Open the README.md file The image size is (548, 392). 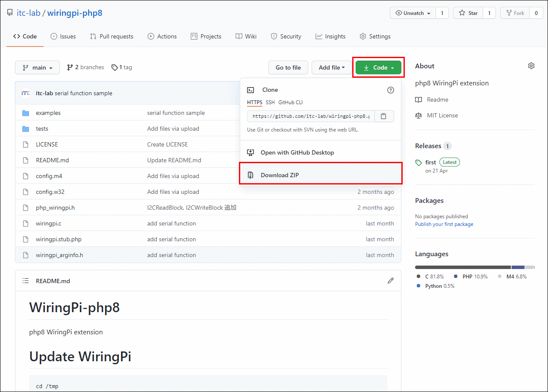(x=52, y=161)
